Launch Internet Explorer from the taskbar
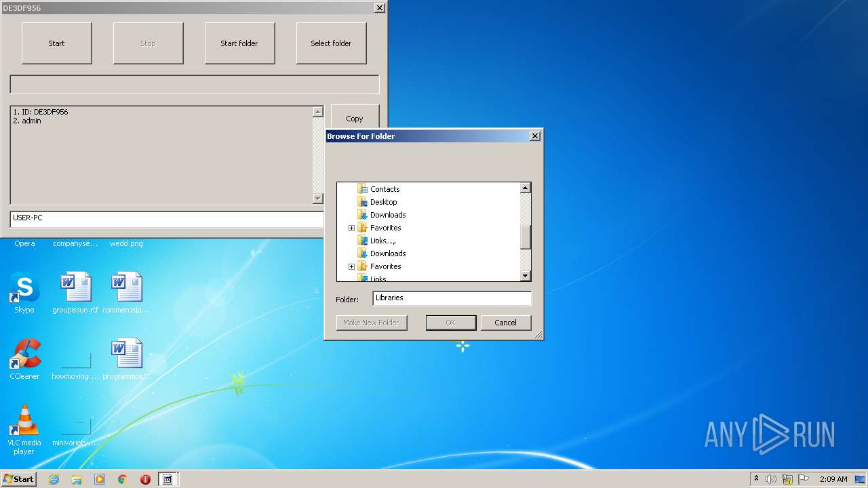Image resolution: width=868 pixels, height=488 pixels. click(54, 479)
